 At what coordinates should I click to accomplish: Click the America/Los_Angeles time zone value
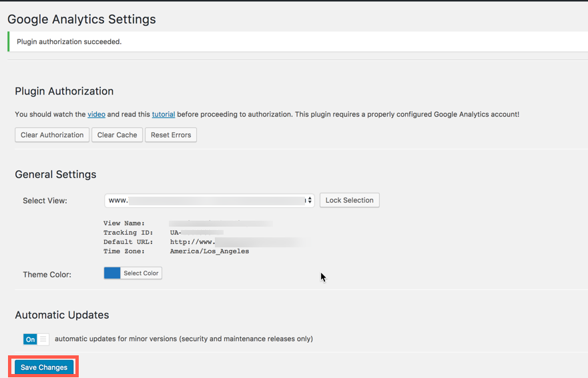[x=210, y=251]
